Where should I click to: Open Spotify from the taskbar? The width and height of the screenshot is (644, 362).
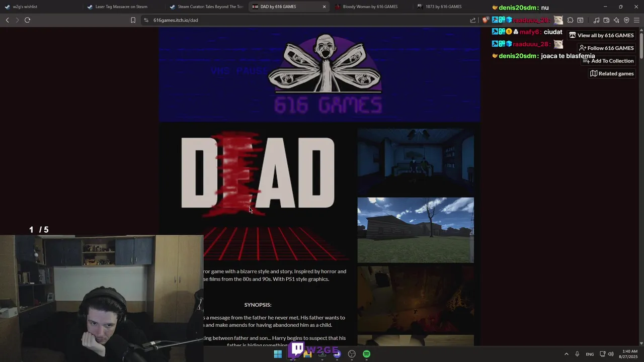tap(366, 354)
